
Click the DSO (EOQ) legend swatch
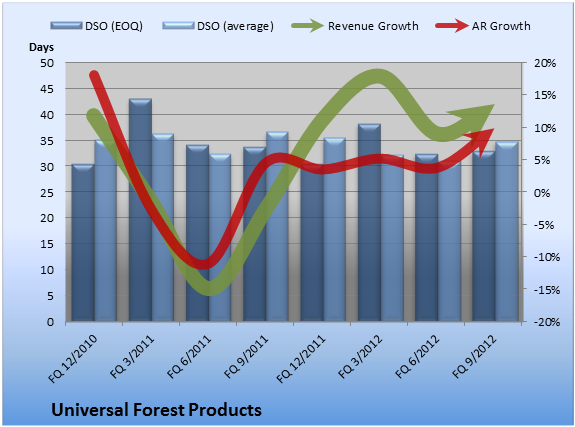click(x=66, y=25)
